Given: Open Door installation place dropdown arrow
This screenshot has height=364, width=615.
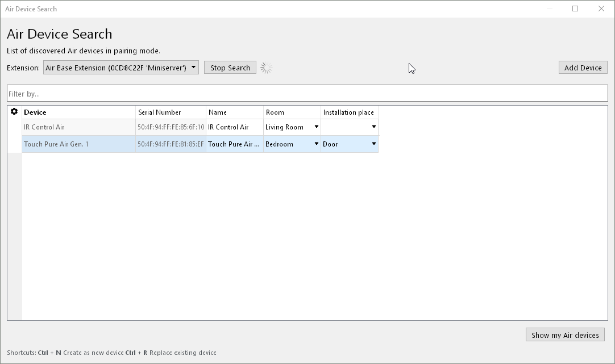Looking at the screenshot, I should coord(373,144).
